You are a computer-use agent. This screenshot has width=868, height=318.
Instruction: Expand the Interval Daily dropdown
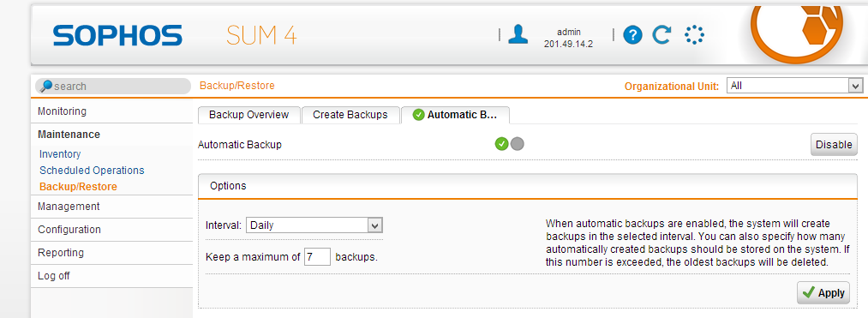(x=314, y=225)
